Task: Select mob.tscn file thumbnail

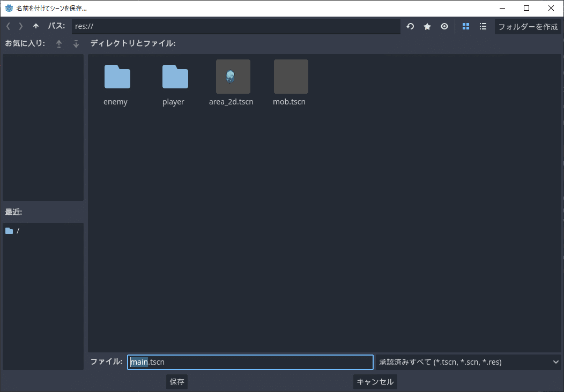Action: (x=291, y=77)
